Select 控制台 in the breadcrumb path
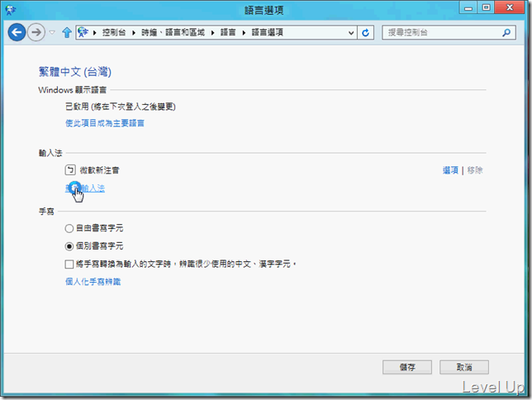532x400 pixels. click(x=114, y=32)
